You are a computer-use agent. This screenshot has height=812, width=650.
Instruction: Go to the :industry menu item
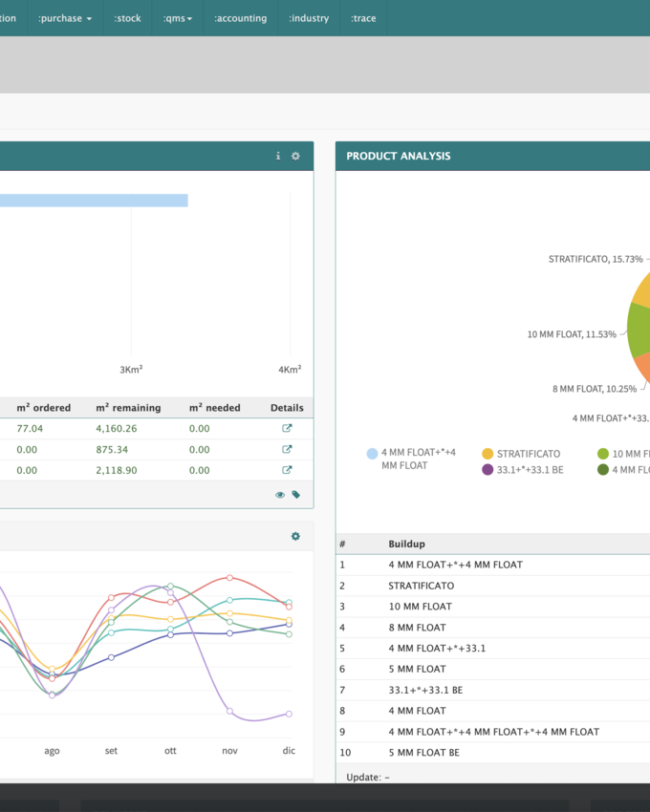tap(309, 18)
